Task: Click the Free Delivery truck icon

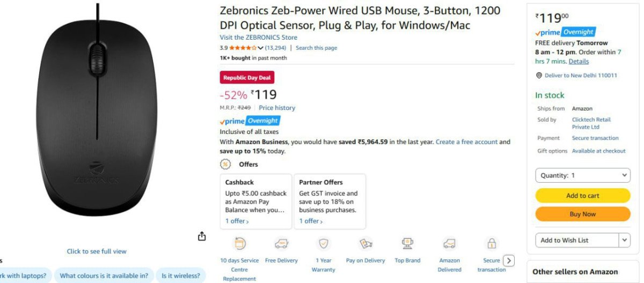Action: pyautogui.click(x=281, y=244)
